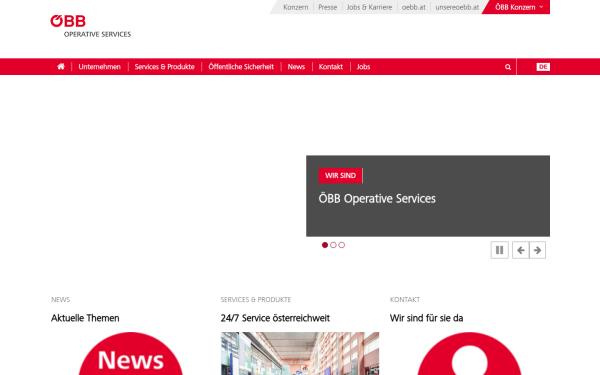Image resolution: width=600 pixels, height=375 pixels.
Task: Open the 24/7 Service österreichweit heading
Action: point(275,318)
